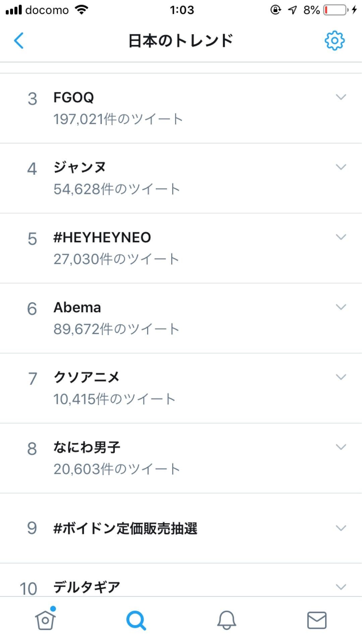The height and width of the screenshot is (644, 362).
Task: Expand options for #ボイドン定価販売抽選 trend
Action: tap(341, 528)
